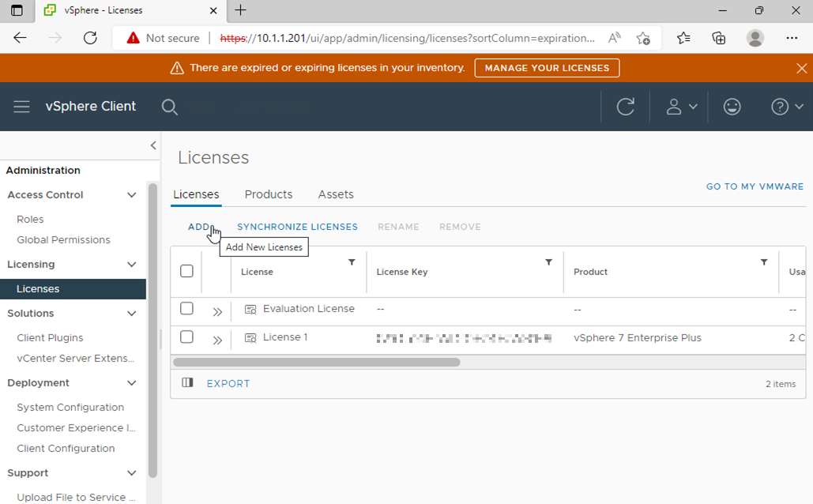Collapse the left navigation sidebar

pyautogui.click(x=153, y=145)
